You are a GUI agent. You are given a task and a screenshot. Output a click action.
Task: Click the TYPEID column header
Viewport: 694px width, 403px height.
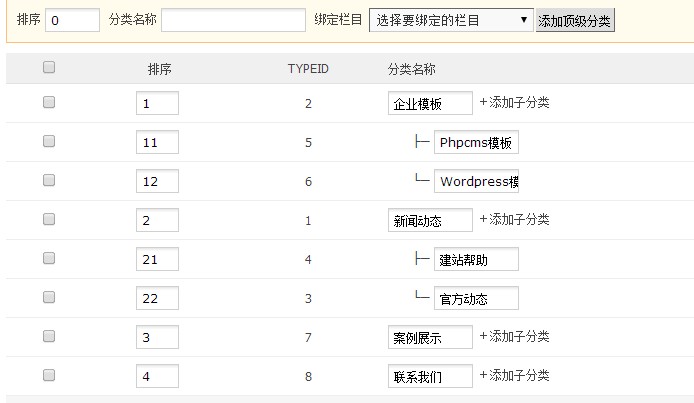click(308, 69)
